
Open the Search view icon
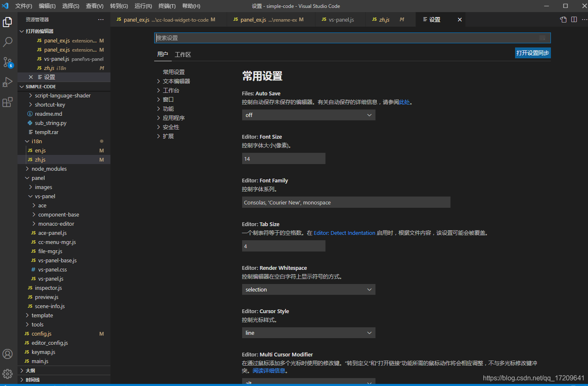click(8, 42)
